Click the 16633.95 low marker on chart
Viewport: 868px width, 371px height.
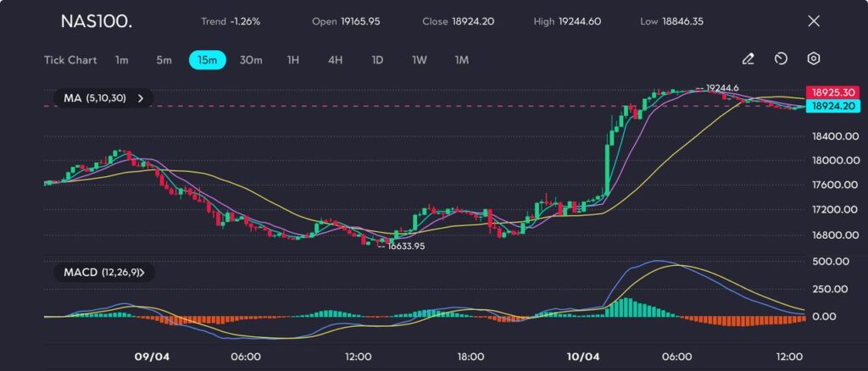click(x=406, y=246)
